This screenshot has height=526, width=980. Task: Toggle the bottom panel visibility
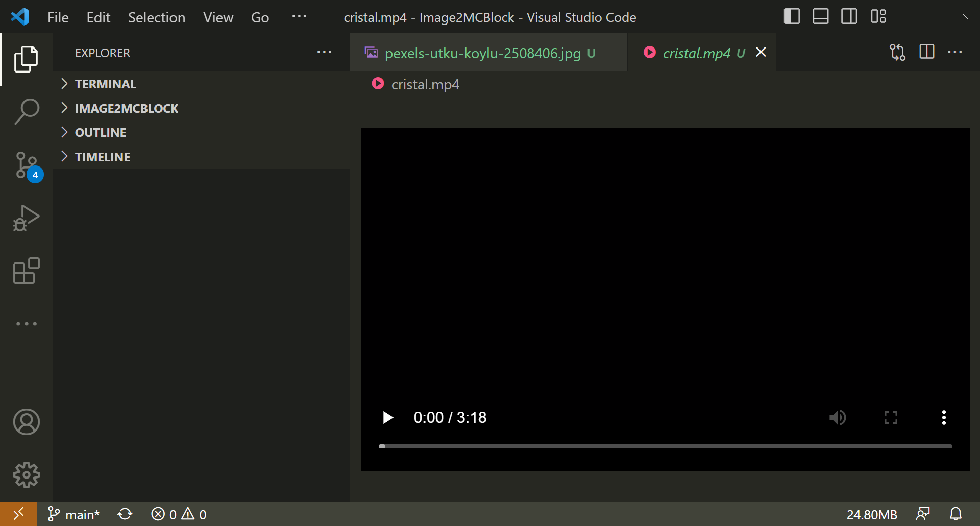tap(820, 16)
